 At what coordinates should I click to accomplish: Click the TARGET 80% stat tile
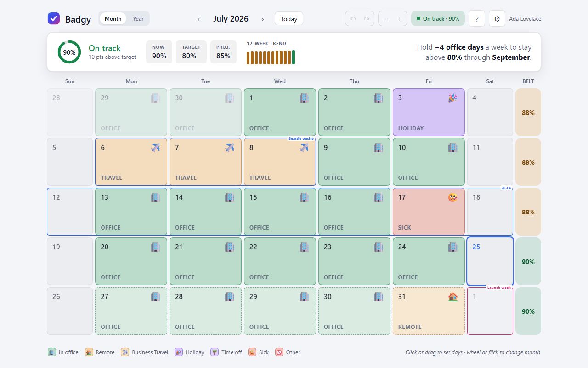point(191,52)
